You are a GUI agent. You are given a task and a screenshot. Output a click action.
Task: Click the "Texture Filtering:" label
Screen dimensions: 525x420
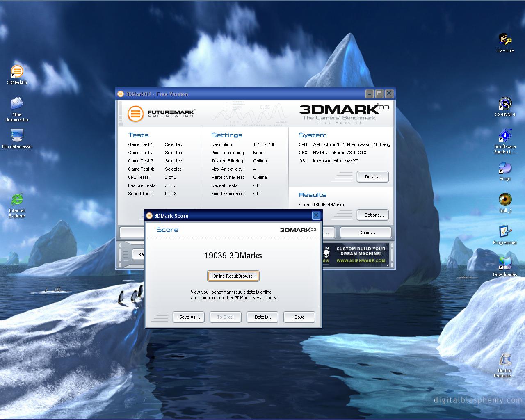coord(228,161)
